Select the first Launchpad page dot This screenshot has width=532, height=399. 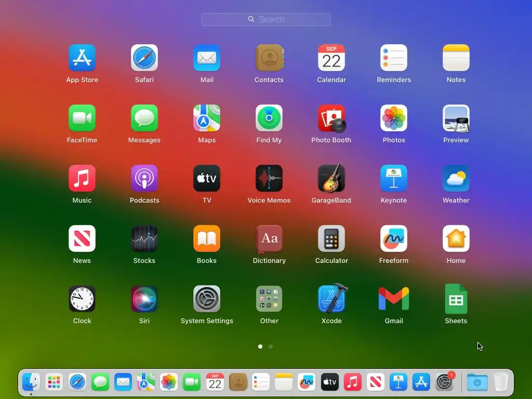(x=260, y=347)
